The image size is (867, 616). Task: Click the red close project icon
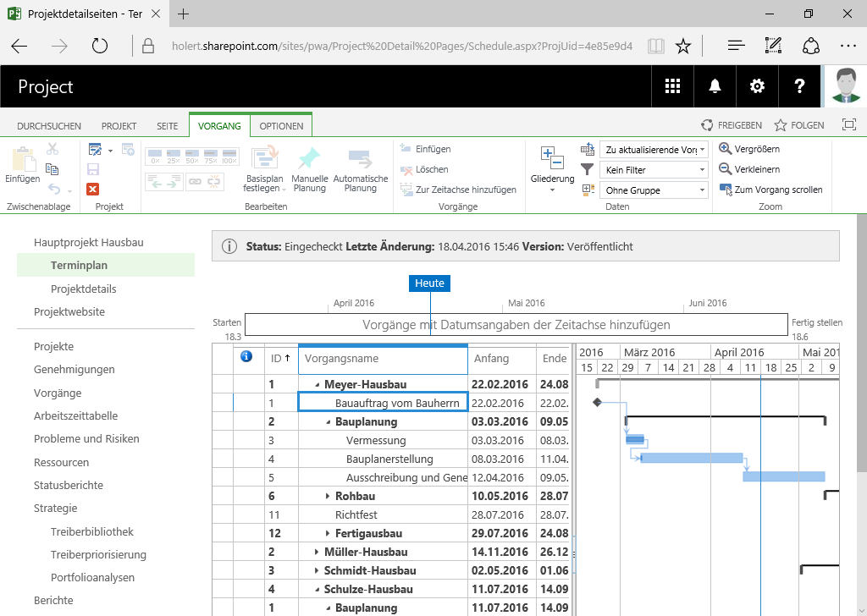pyautogui.click(x=93, y=190)
